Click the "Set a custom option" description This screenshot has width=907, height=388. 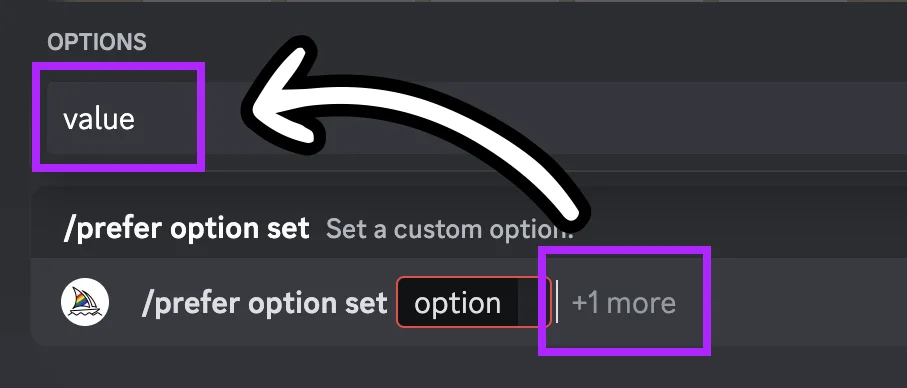(449, 230)
